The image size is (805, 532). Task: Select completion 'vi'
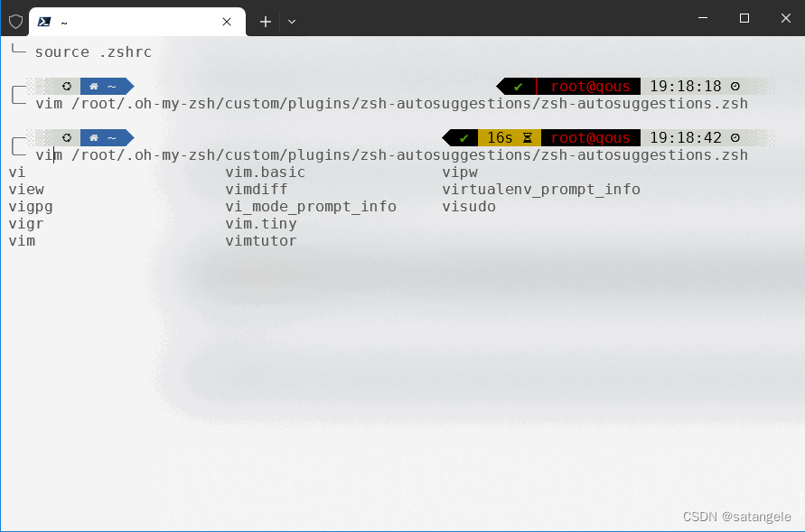(17, 172)
